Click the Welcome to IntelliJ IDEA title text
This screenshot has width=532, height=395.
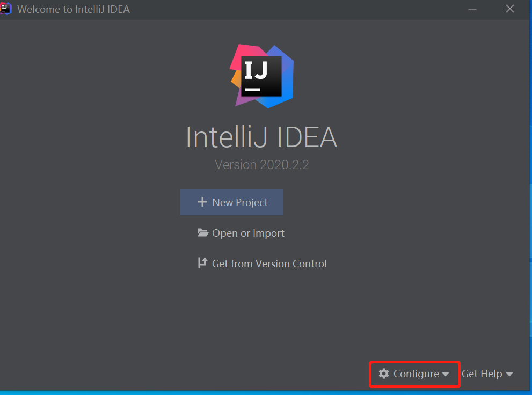click(74, 9)
